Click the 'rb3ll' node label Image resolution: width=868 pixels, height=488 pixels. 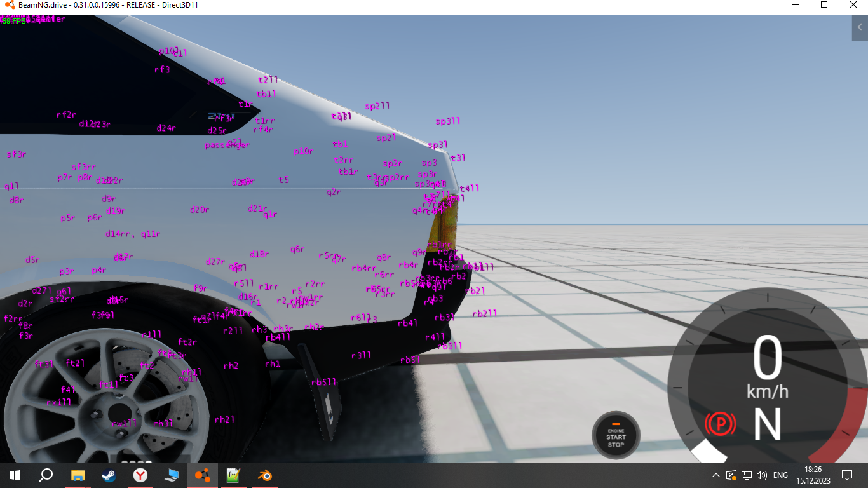pos(450,346)
